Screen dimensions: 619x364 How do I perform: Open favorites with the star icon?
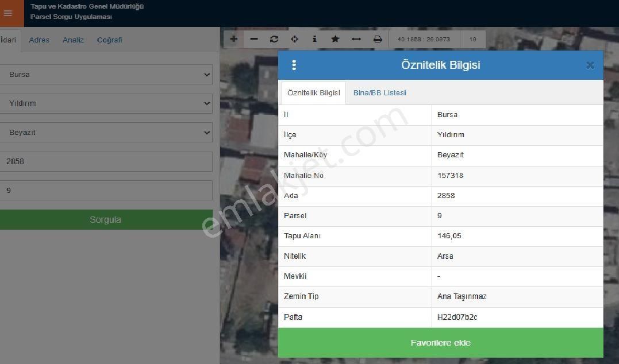click(x=335, y=38)
